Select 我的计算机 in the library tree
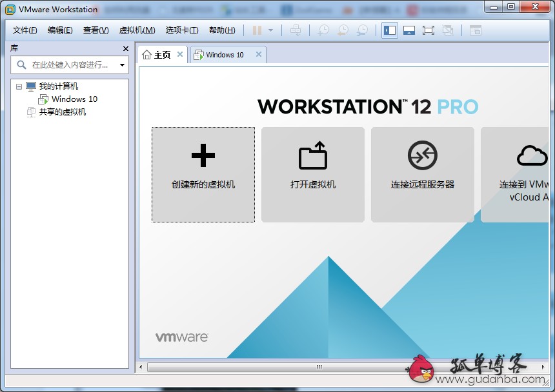 click(x=58, y=86)
